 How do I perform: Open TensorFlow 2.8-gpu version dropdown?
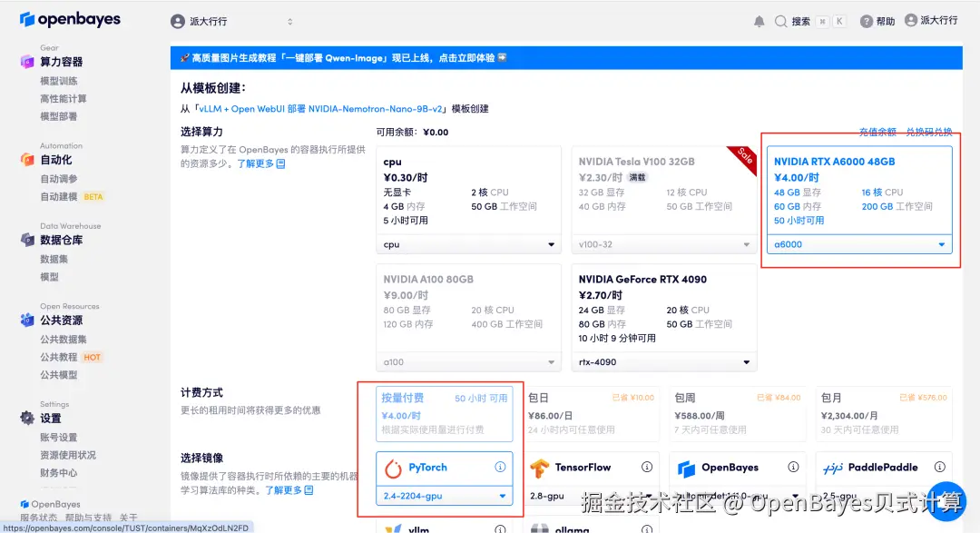pos(592,496)
